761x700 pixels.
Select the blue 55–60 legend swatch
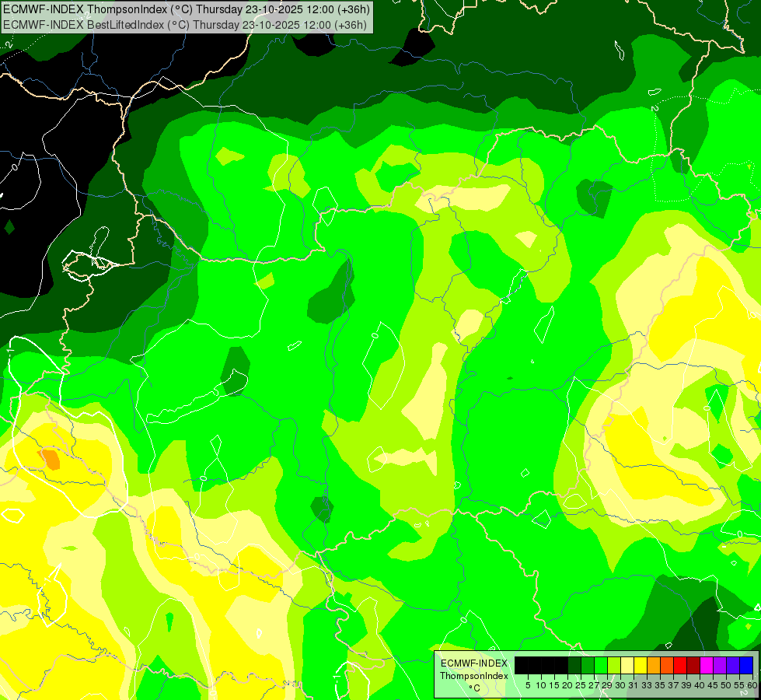(746, 666)
